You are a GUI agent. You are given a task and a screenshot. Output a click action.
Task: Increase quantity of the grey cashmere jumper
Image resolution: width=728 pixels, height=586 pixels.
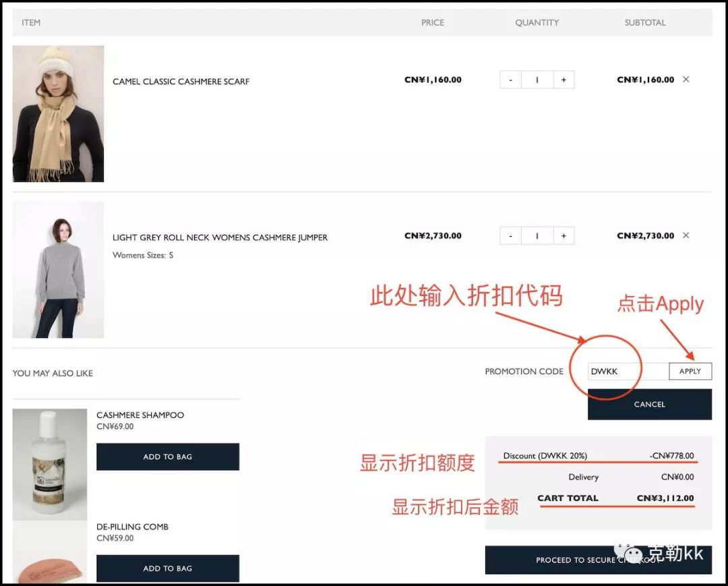pyautogui.click(x=564, y=235)
